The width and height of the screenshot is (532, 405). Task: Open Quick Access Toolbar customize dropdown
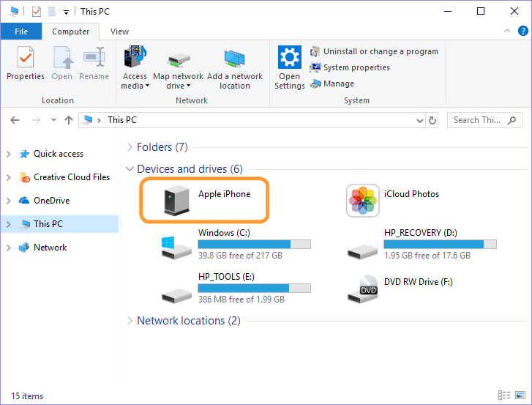(66, 12)
